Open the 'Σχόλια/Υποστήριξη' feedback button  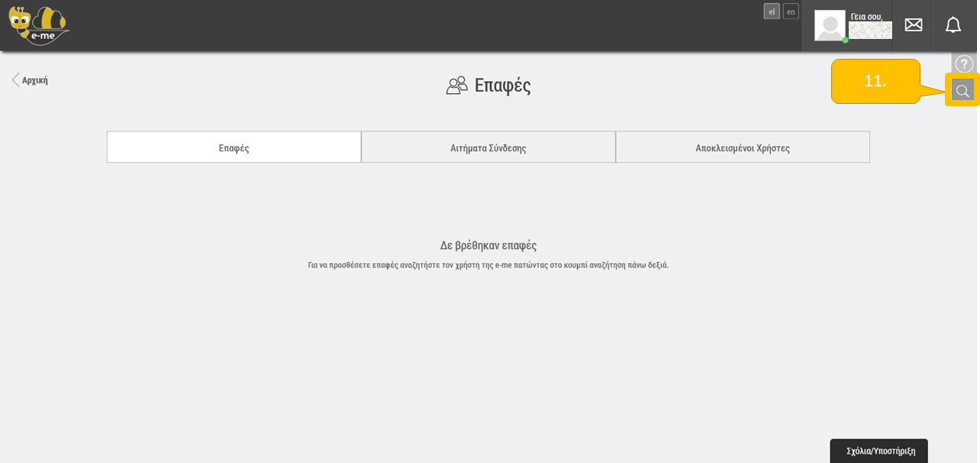pos(880,451)
